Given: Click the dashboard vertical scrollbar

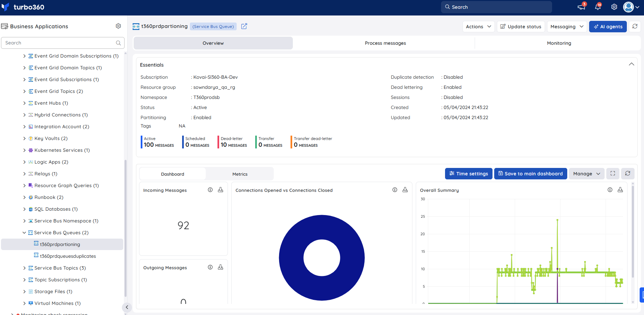Looking at the screenshot, I should tap(633, 231).
